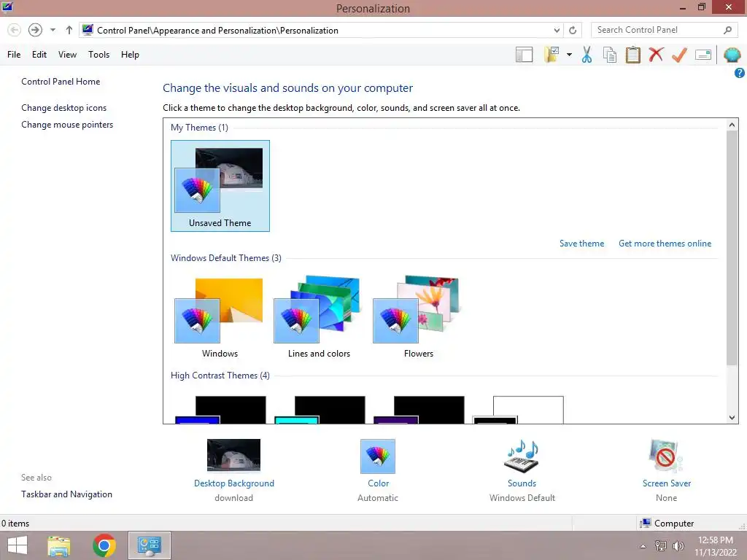This screenshot has width=747, height=560.
Task: Select the Windows default theme
Action: coord(220,318)
